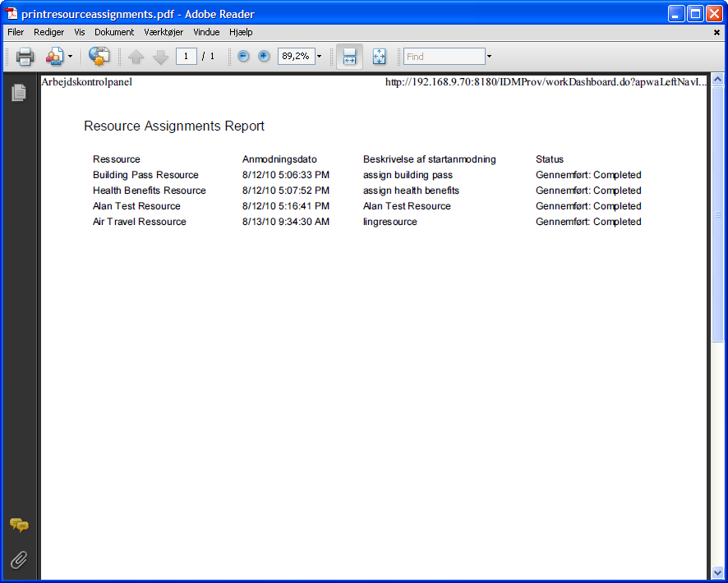This screenshot has width=728, height=583.
Task: Click the Print icon in toolbar
Action: click(x=25, y=57)
